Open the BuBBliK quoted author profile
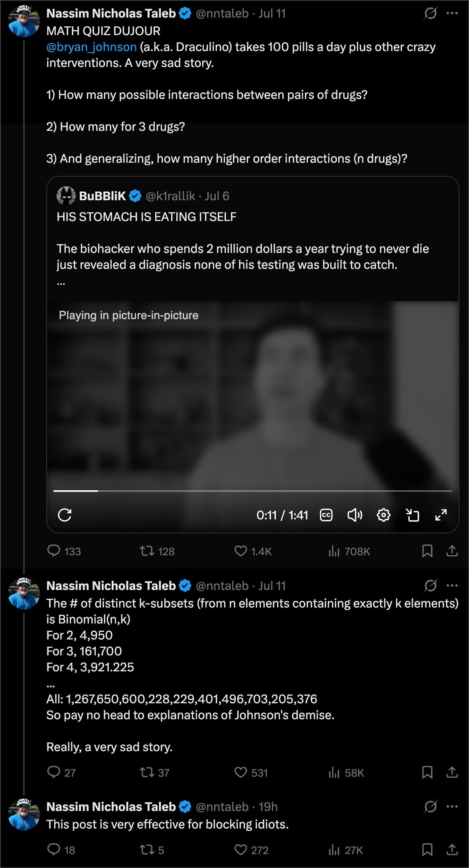Image resolution: width=469 pixels, height=868 pixels. point(102,196)
